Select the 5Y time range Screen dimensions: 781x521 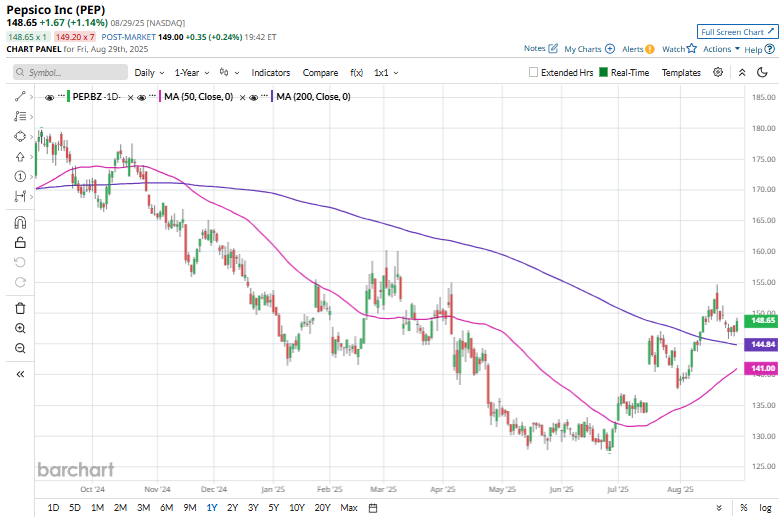tap(274, 508)
